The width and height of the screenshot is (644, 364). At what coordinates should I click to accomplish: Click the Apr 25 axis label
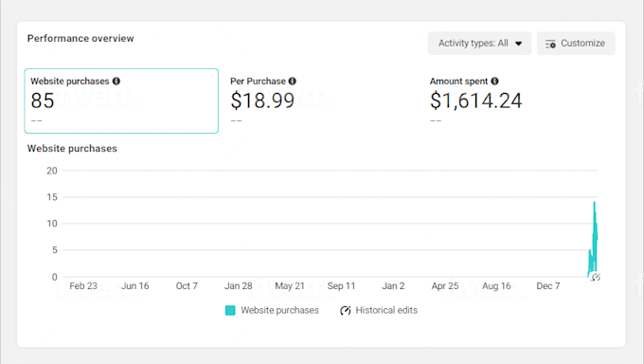[445, 286]
